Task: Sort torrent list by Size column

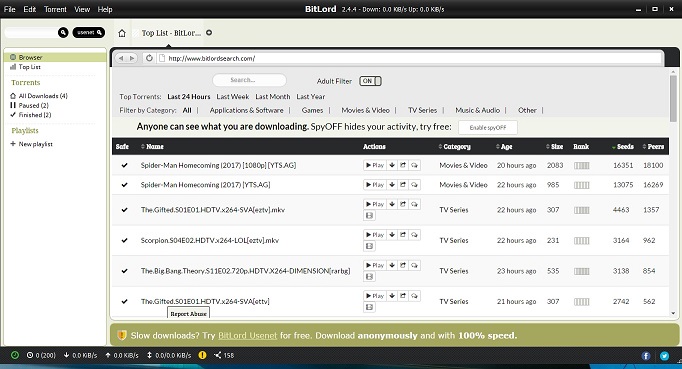Action: point(555,147)
